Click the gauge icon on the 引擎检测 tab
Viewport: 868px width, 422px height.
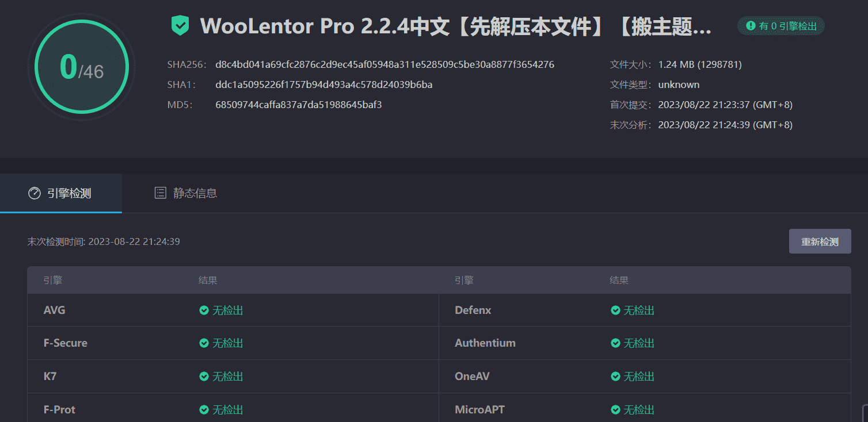(x=35, y=193)
